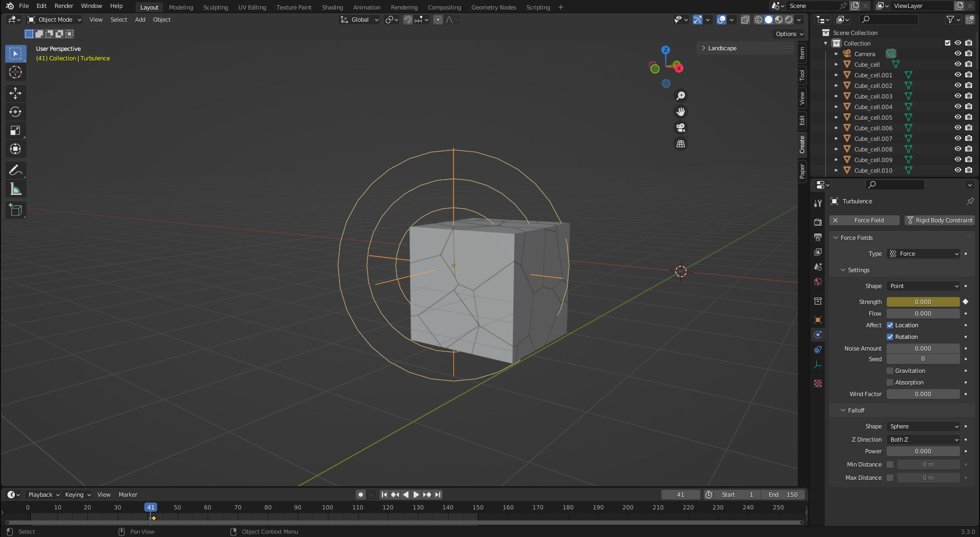Select the Scale tool

tap(15, 130)
